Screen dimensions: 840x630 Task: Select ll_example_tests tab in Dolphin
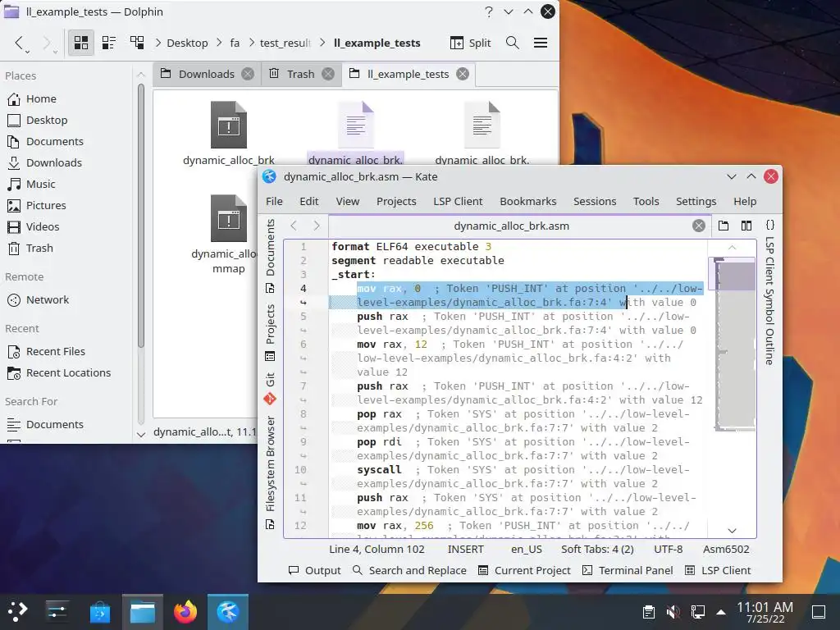[409, 74]
